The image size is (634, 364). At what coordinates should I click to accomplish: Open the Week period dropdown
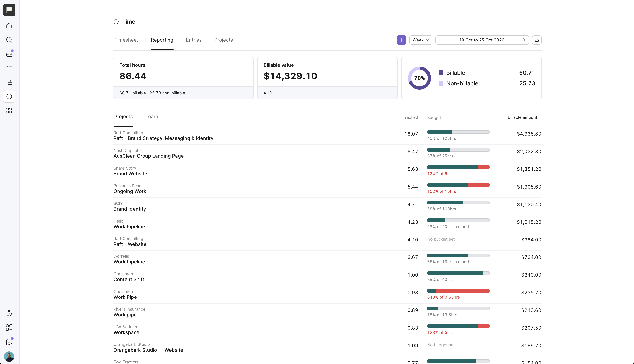click(420, 40)
